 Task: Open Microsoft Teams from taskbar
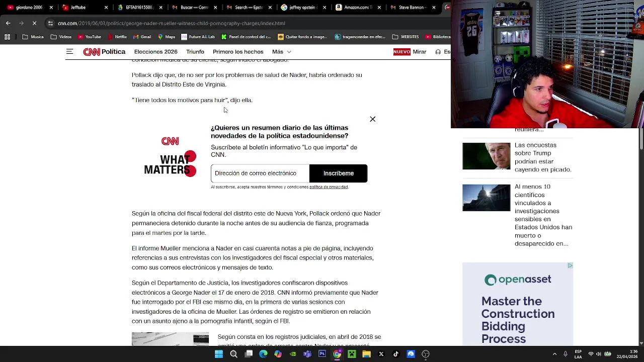tap(307, 354)
